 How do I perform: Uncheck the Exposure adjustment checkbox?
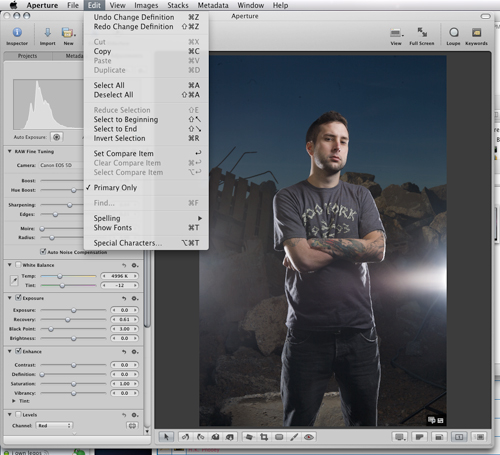tap(19, 298)
